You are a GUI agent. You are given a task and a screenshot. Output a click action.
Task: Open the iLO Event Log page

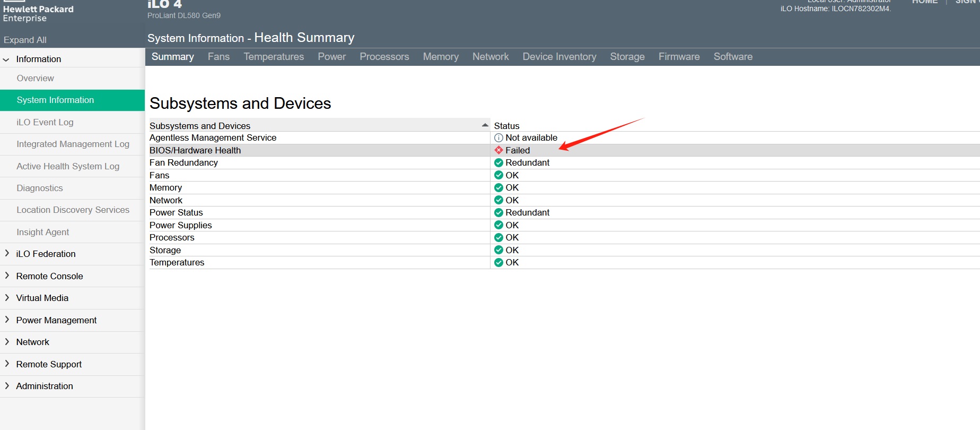coord(45,122)
